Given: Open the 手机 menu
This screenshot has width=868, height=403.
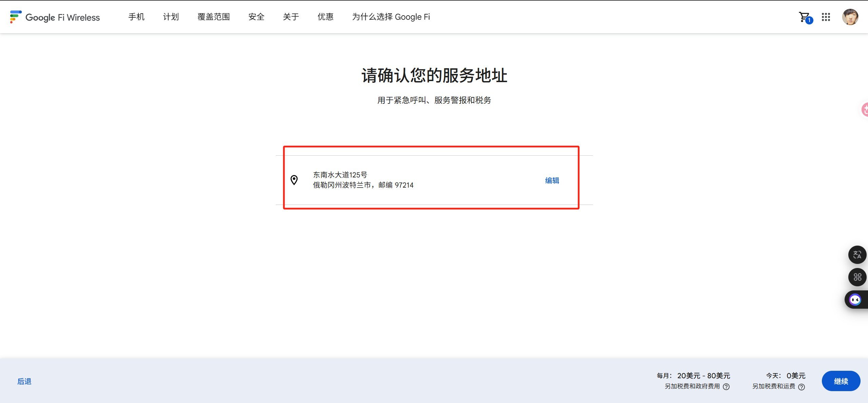Looking at the screenshot, I should [x=136, y=17].
